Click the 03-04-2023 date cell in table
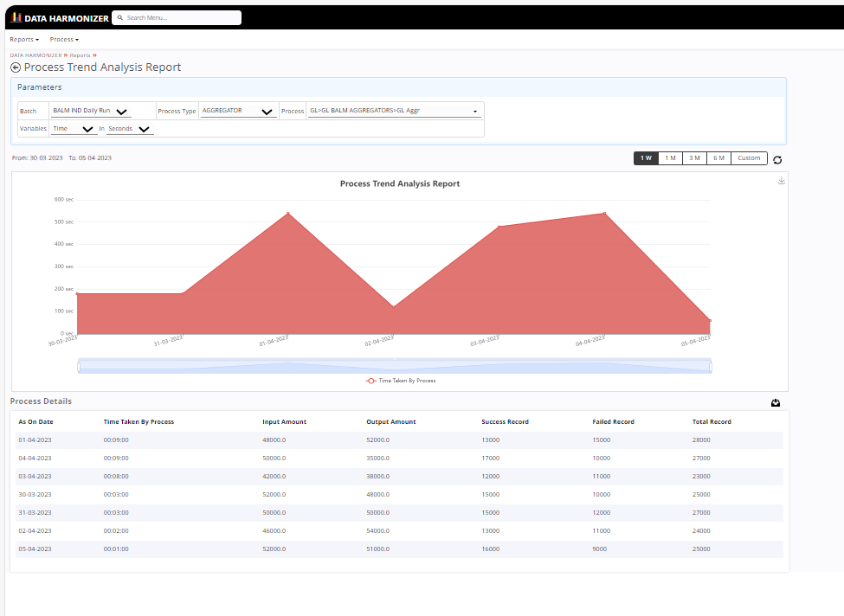The image size is (844, 616). click(x=35, y=476)
